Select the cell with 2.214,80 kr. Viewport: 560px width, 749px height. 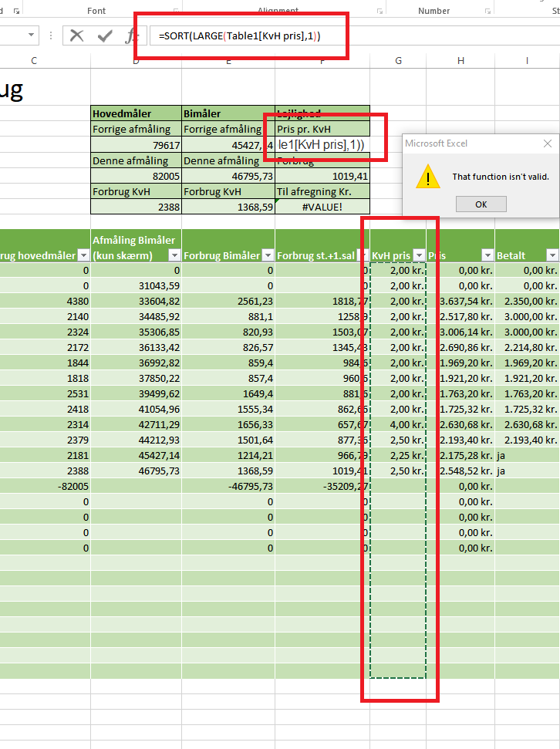click(527, 347)
